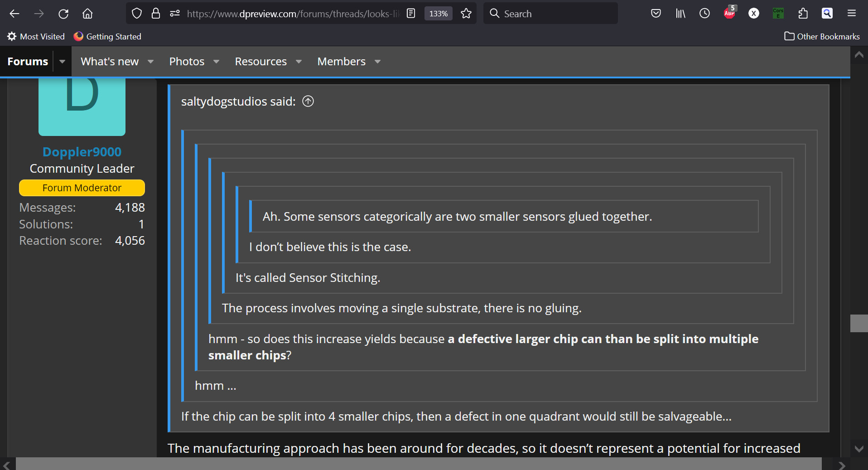Open the Resources navigation tab
868x470 pixels.
(260, 62)
